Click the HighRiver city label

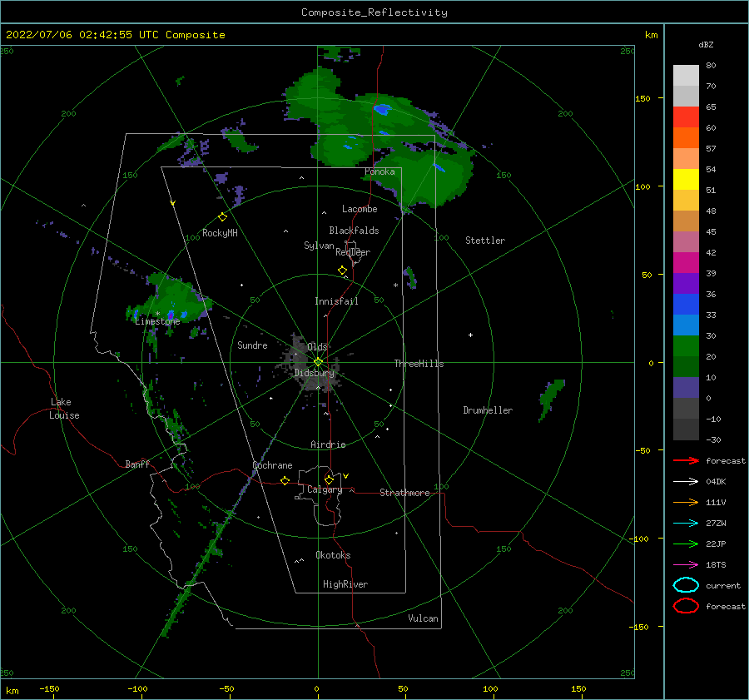[x=345, y=584]
